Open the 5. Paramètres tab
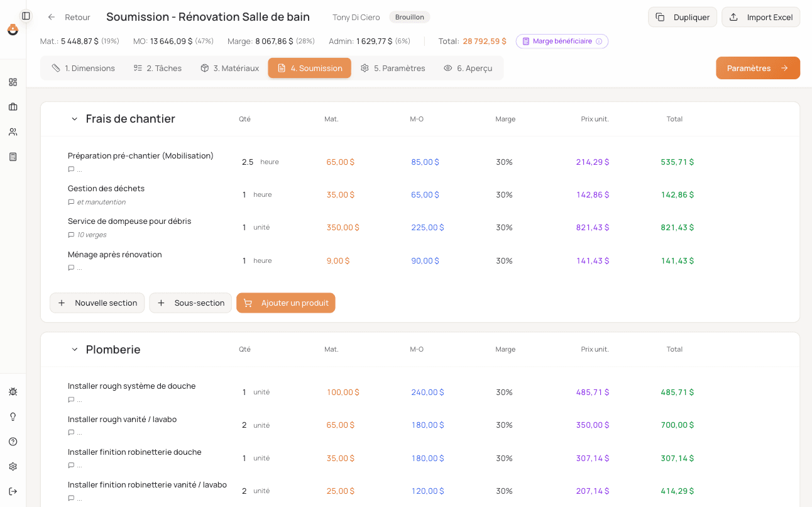 click(393, 68)
